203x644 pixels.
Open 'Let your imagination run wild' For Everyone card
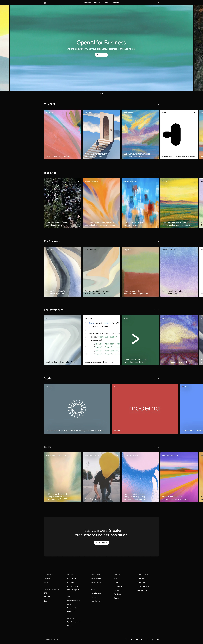63,135
